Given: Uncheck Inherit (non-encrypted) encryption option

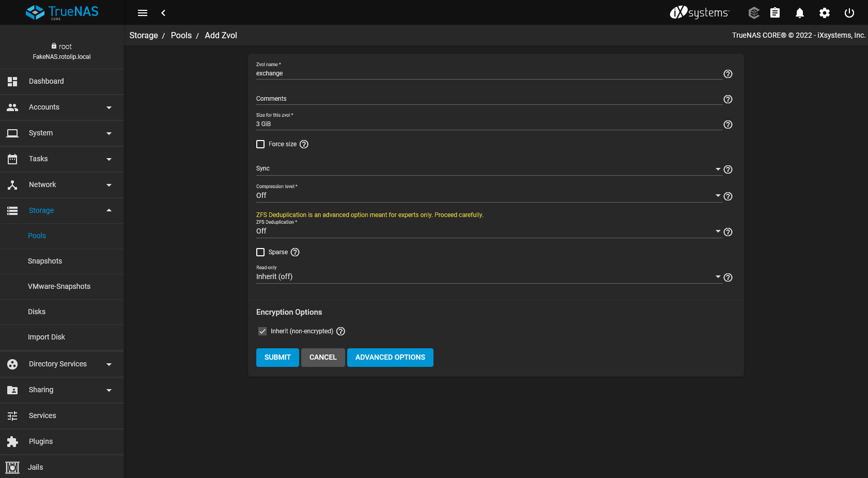Looking at the screenshot, I should 262,331.
